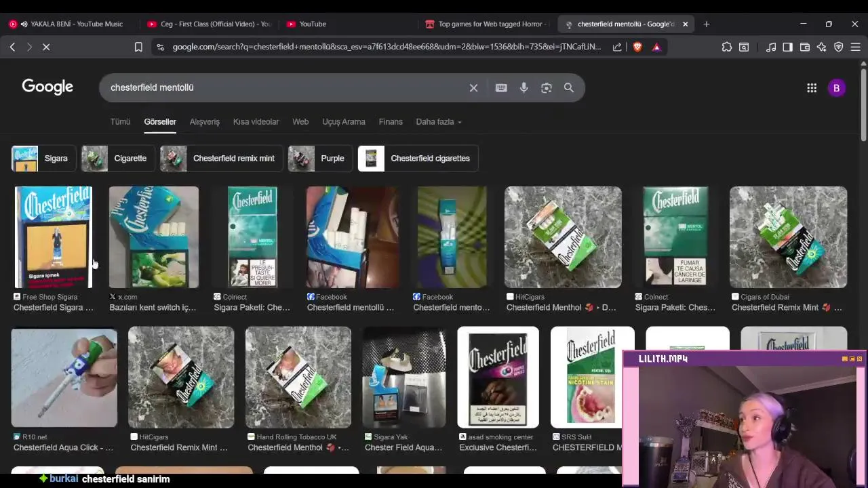Screen dimensions: 868x488
Task: Open media control music note icon
Action: (x=771, y=47)
